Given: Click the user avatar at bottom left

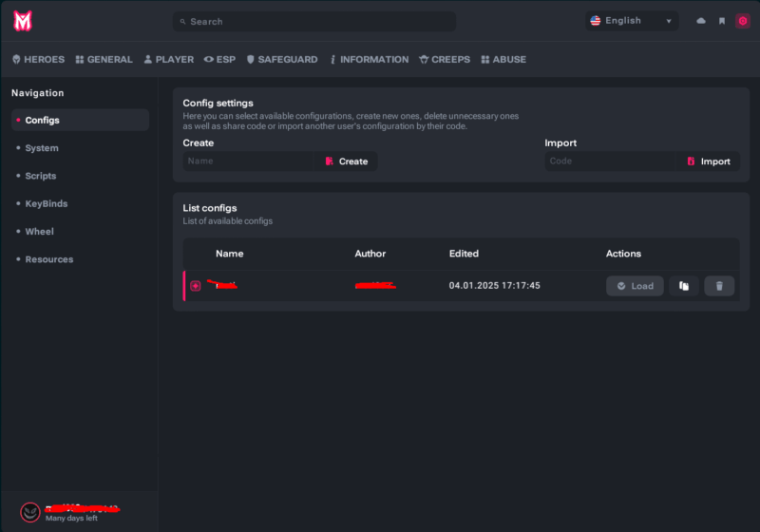Looking at the screenshot, I should [x=30, y=512].
